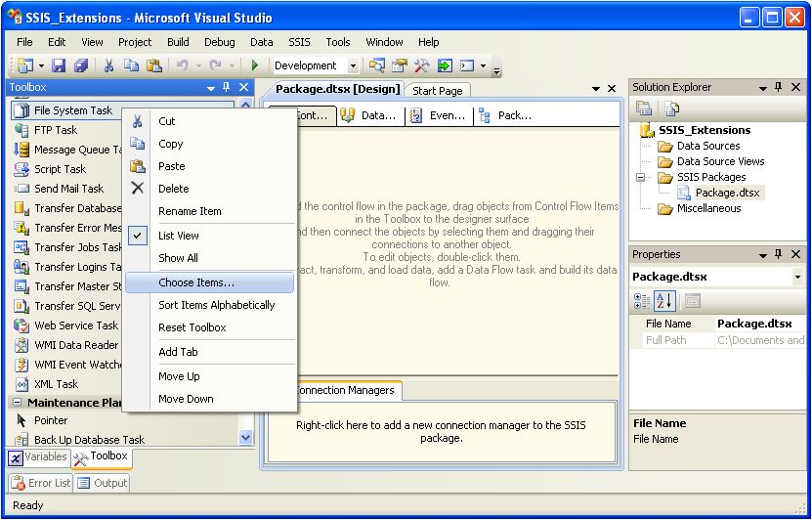Open the toolbar options overflow arrow
Viewport: 812px width, 520px height.
pos(496,69)
